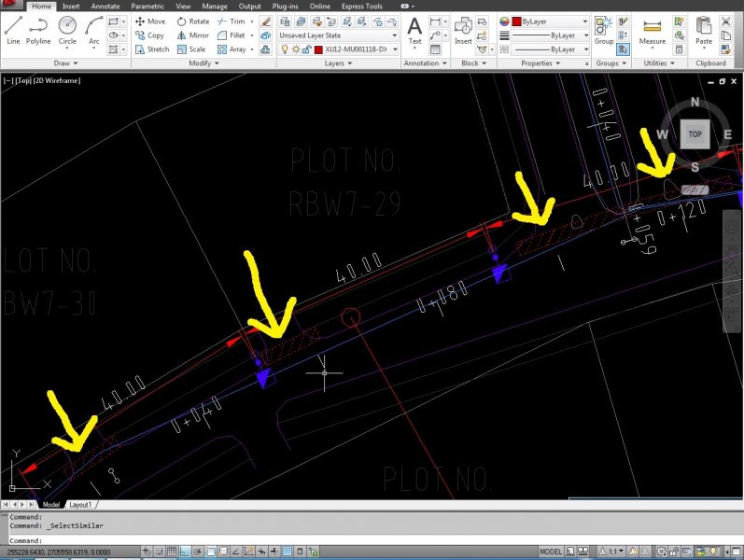Expand the Annotation panel
744x560 pixels.
pyautogui.click(x=425, y=63)
